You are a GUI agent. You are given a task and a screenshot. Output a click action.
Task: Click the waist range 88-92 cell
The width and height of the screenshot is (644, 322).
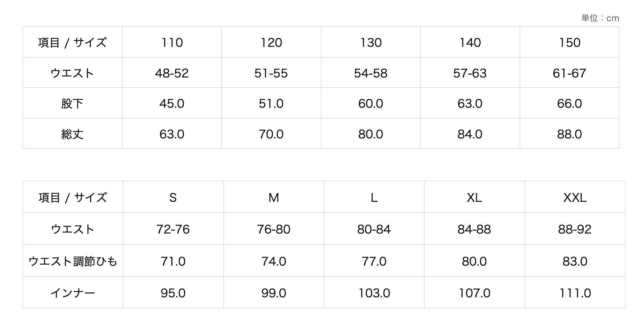pos(575,229)
